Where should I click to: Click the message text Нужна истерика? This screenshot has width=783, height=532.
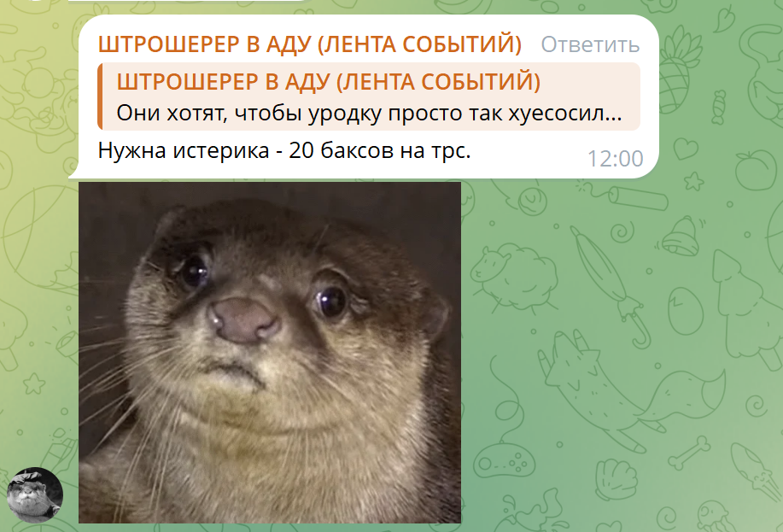coord(284,150)
